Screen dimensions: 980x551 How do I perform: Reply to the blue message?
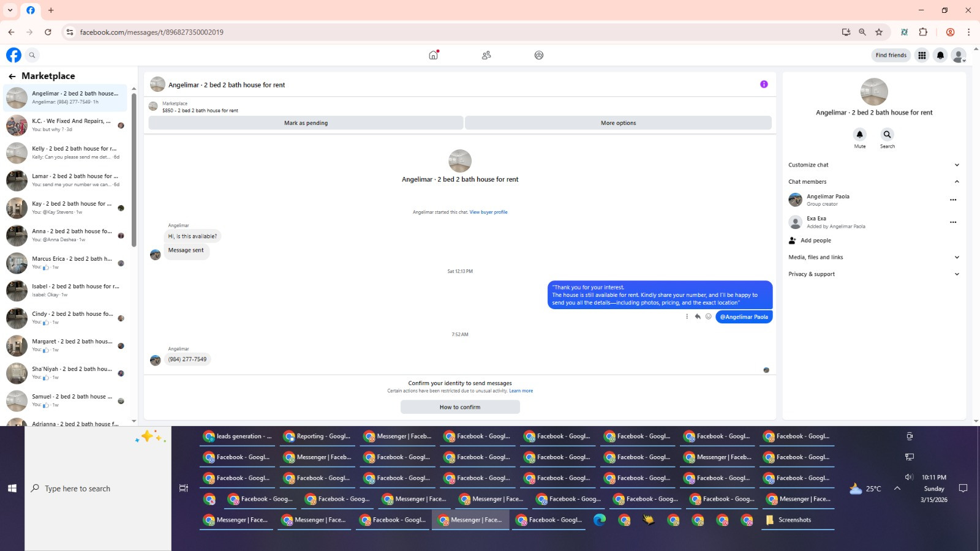pyautogui.click(x=698, y=317)
